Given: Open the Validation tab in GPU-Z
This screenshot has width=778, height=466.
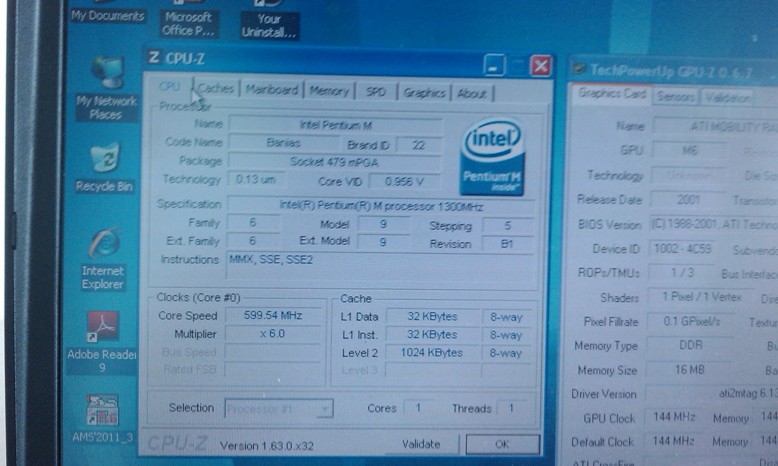Looking at the screenshot, I should pyautogui.click(x=727, y=98).
